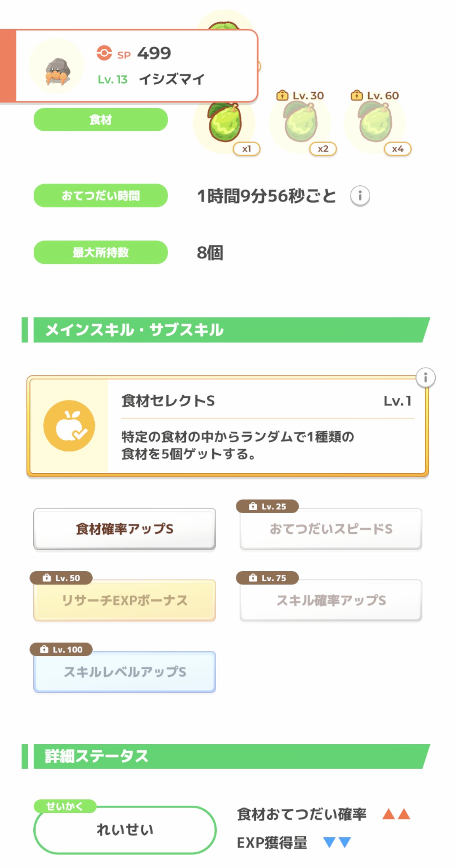Tap the Lv. 60 locked ingredient
This screenshot has width=455, height=868.
[x=375, y=123]
